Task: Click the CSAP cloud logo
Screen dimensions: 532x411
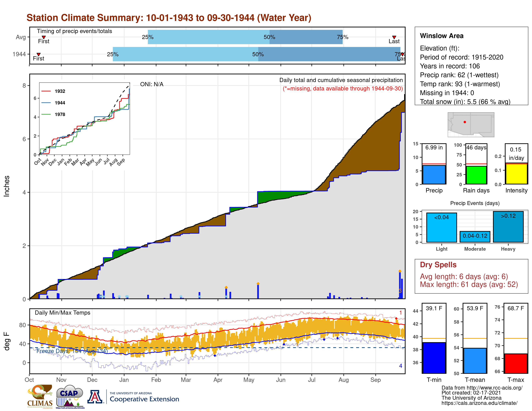Action: click(70, 396)
